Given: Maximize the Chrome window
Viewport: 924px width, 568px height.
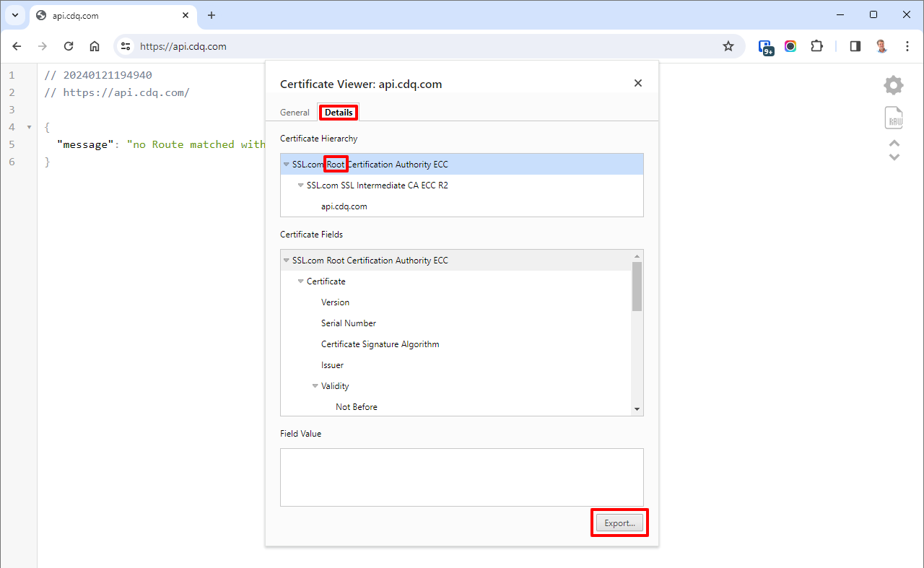Looking at the screenshot, I should tap(873, 14).
